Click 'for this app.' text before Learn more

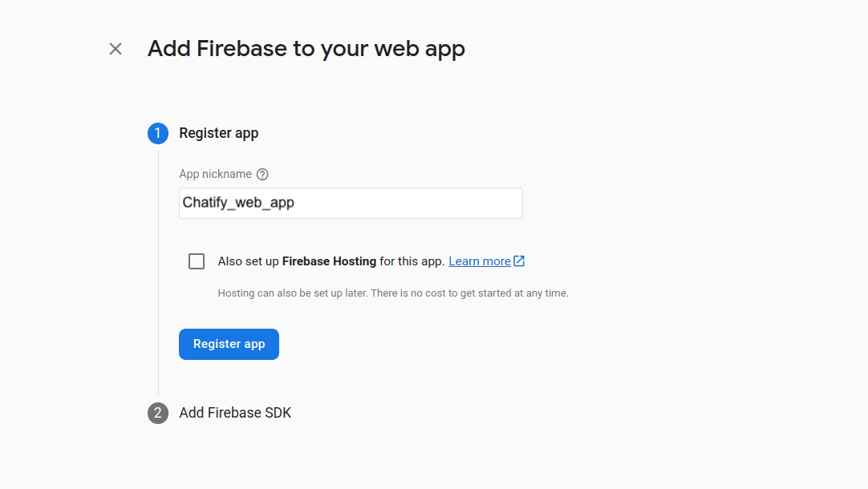(x=412, y=261)
